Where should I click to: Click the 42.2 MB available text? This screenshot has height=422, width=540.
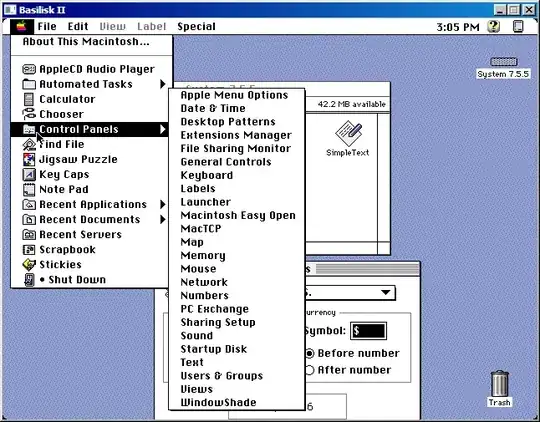(x=352, y=104)
